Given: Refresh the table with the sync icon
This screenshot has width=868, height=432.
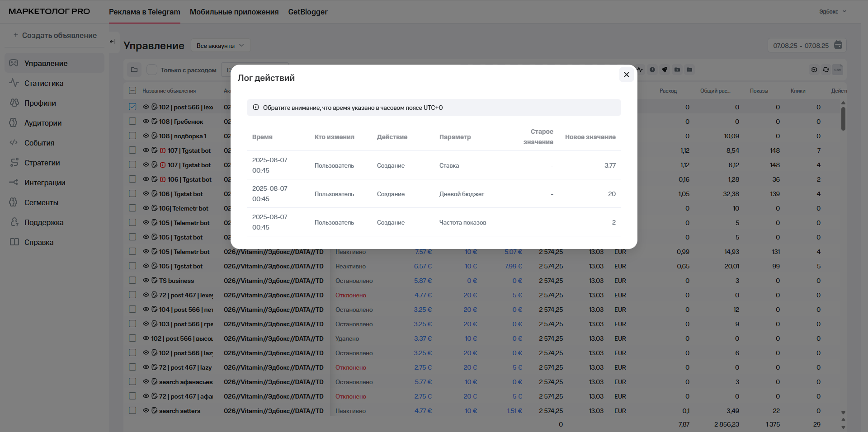Looking at the screenshot, I should coord(826,70).
